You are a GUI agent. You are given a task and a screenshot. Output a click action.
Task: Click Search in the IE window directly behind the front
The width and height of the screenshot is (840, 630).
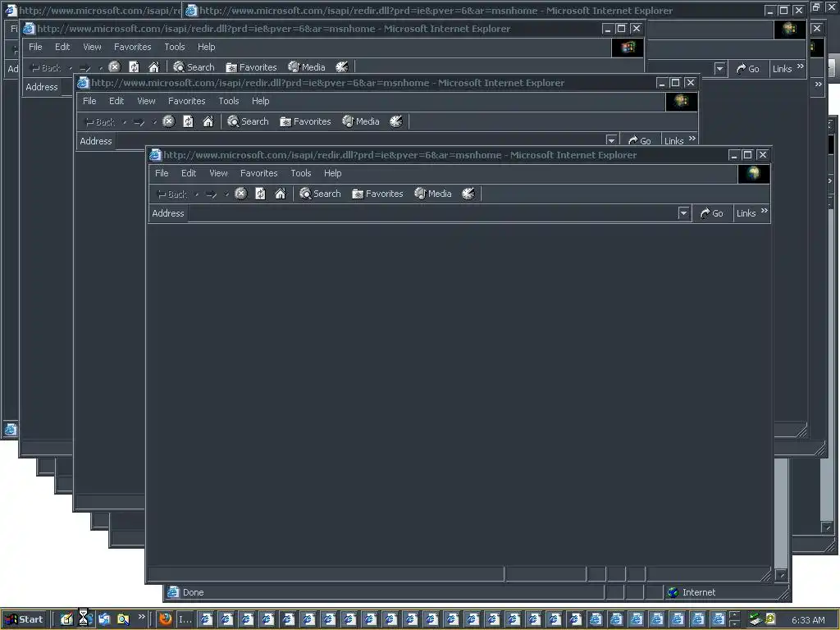(x=248, y=121)
